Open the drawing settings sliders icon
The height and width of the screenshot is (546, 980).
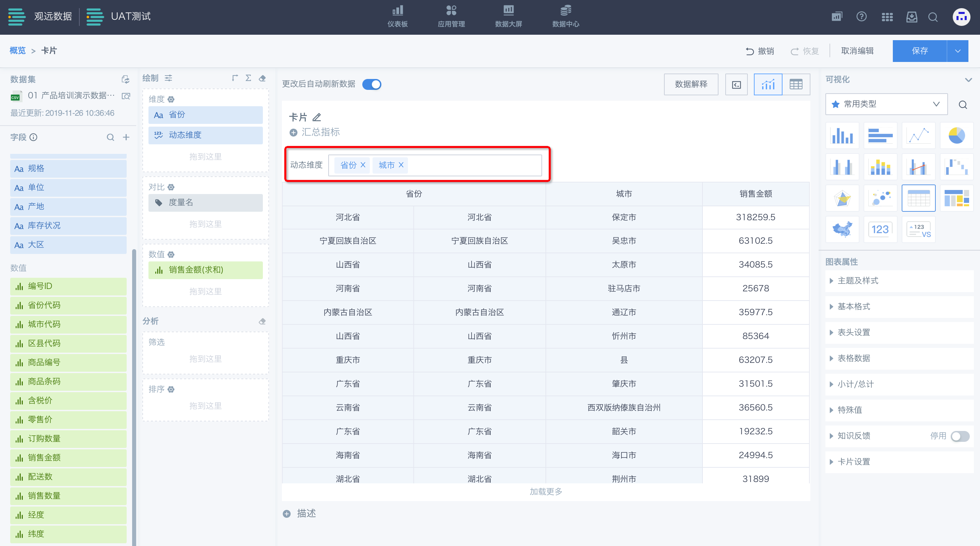tap(169, 78)
